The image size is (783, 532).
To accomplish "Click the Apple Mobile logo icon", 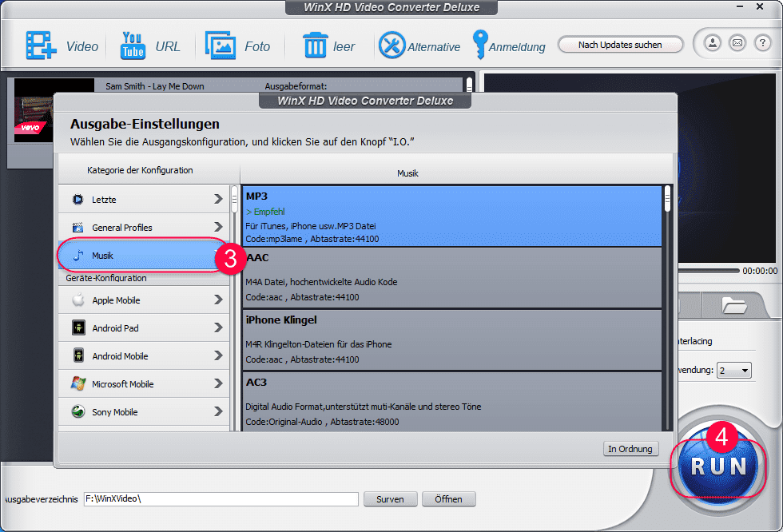I will (78, 300).
